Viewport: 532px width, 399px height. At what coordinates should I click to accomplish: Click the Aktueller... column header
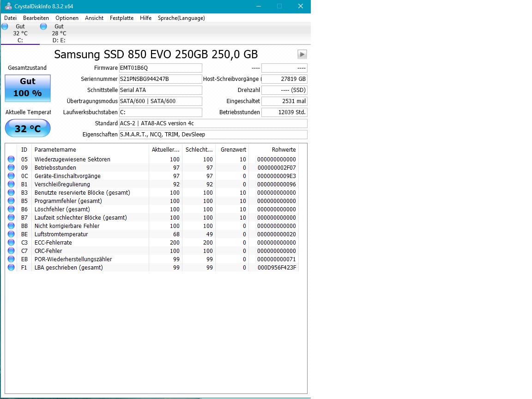pos(165,150)
